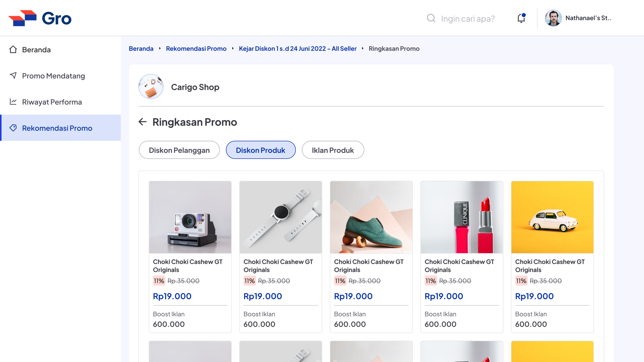Follow the Rekomendasi Promo breadcrumb link
This screenshot has height=362, width=644.
pos(196,49)
